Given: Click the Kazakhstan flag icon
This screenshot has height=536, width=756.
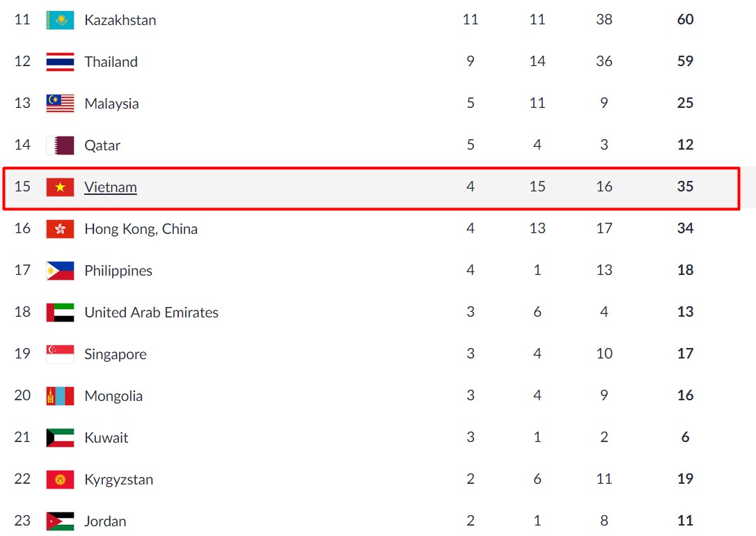Looking at the screenshot, I should (61, 20).
